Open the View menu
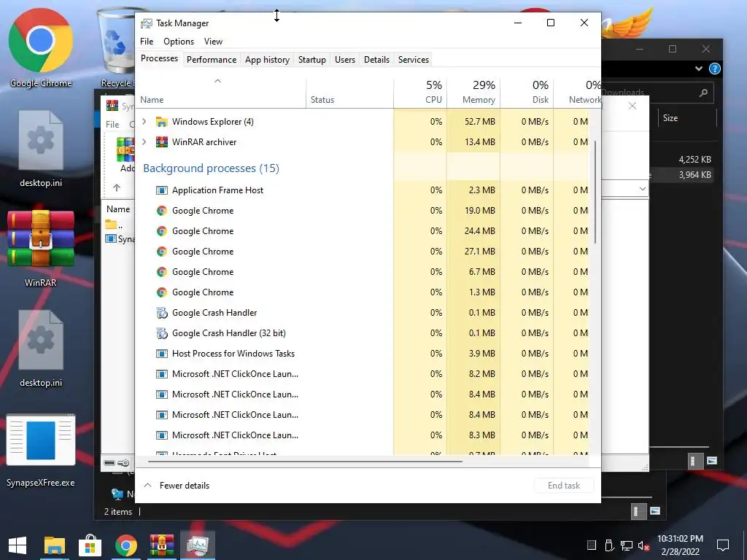 (x=214, y=42)
